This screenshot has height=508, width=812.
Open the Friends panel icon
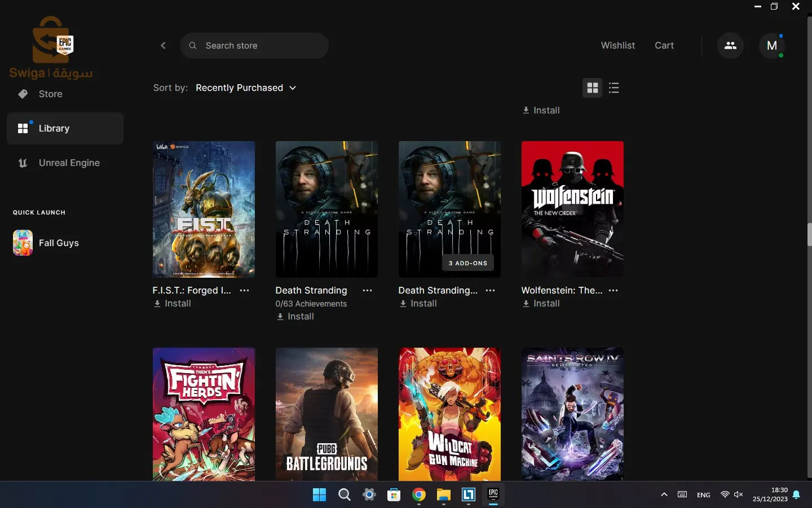[730, 45]
